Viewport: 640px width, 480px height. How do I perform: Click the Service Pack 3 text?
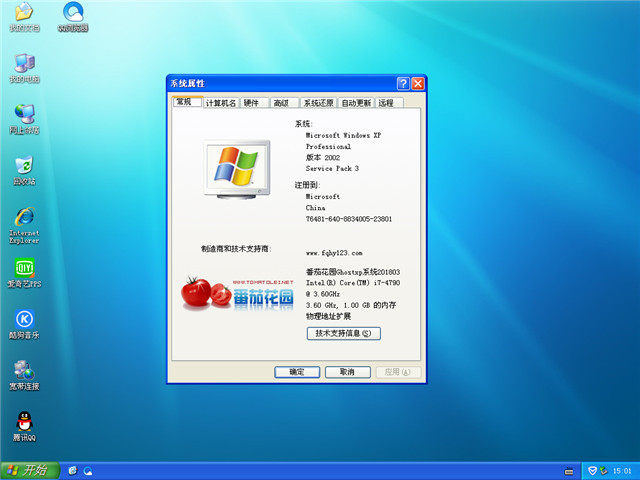pyautogui.click(x=332, y=169)
